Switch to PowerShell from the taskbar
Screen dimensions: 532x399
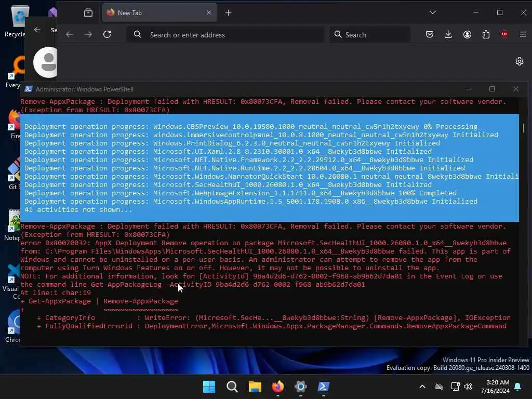pos(323,387)
